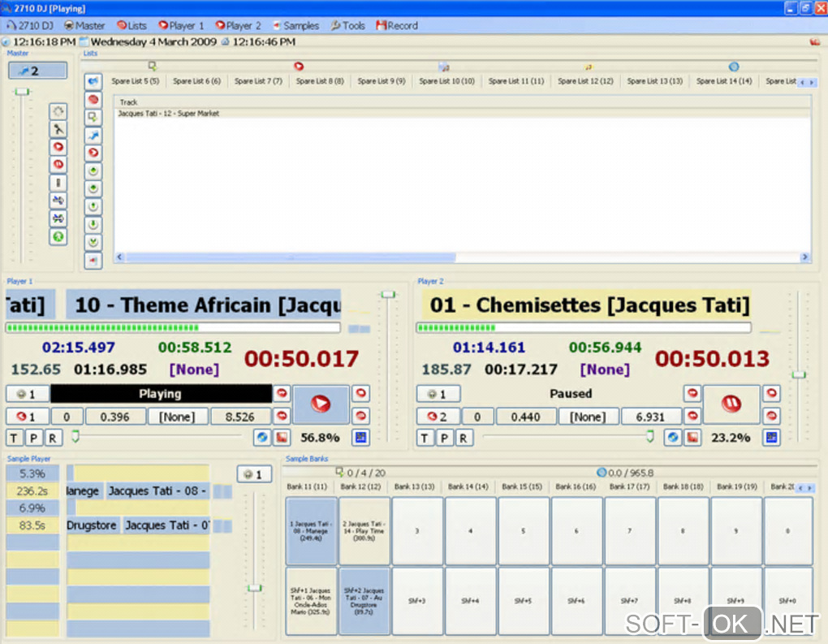
Task: Click sample pad '2 Jacques Tati - 14 - Play Time'
Action: point(364,531)
